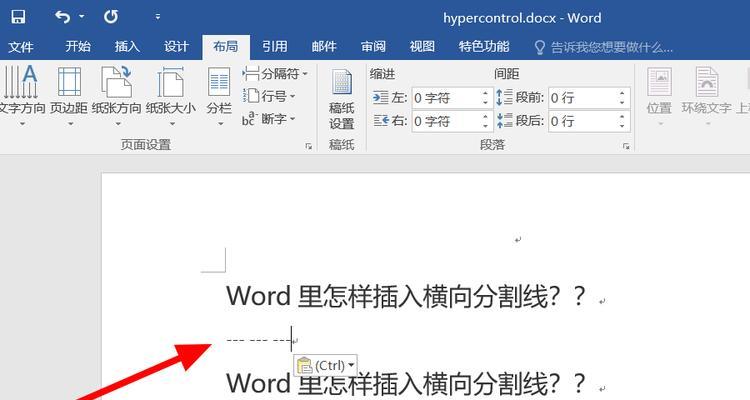Image resolution: width=750 pixels, height=400 pixels.
Task: Open 断字 hyphenation dropdown
Action: (269, 119)
